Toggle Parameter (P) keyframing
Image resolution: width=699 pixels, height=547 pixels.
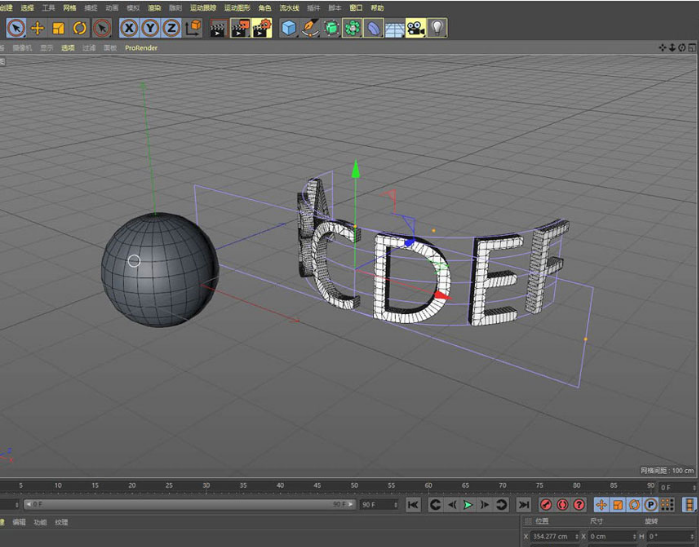point(651,505)
